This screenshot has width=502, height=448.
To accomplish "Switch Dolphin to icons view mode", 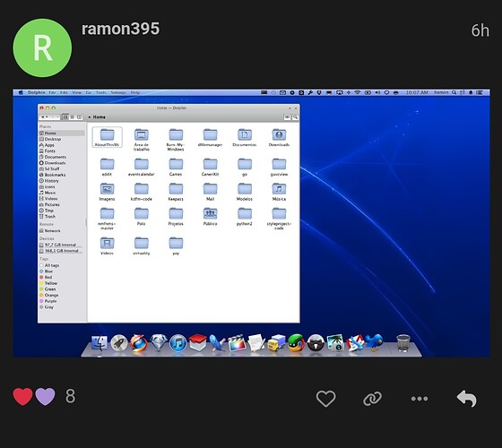I will [x=65, y=117].
